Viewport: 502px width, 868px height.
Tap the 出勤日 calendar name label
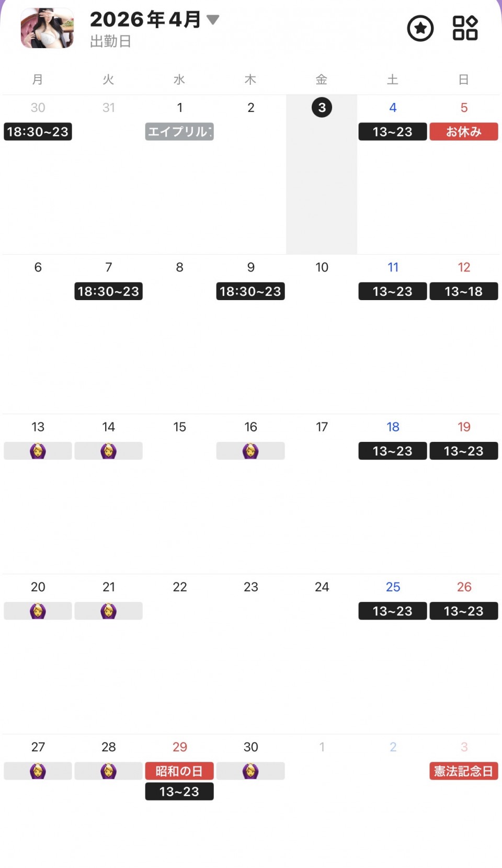click(x=110, y=41)
